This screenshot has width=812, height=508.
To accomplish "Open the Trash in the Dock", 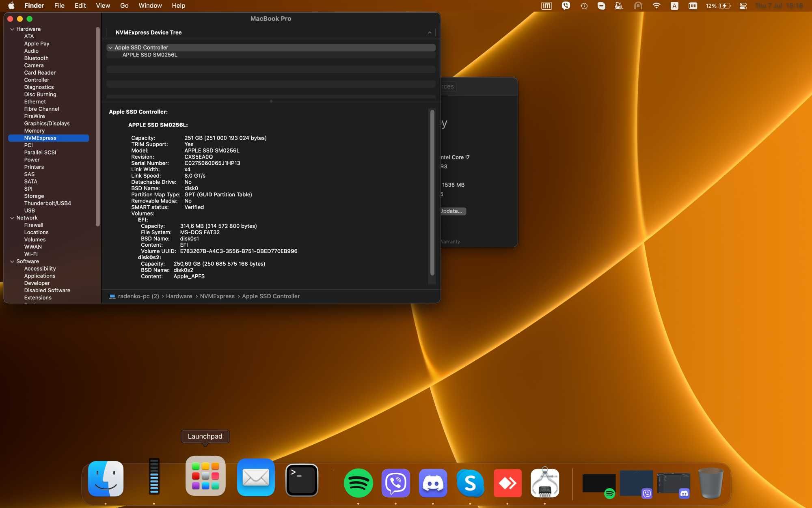I will tap(711, 483).
